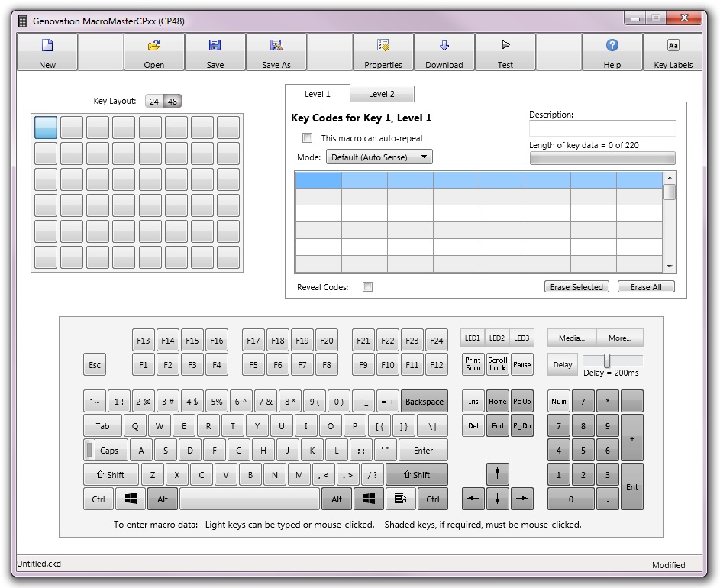The width and height of the screenshot is (720, 588).
Task: Enable 'This macro can auto-repeat' checkbox
Action: [x=308, y=138]
